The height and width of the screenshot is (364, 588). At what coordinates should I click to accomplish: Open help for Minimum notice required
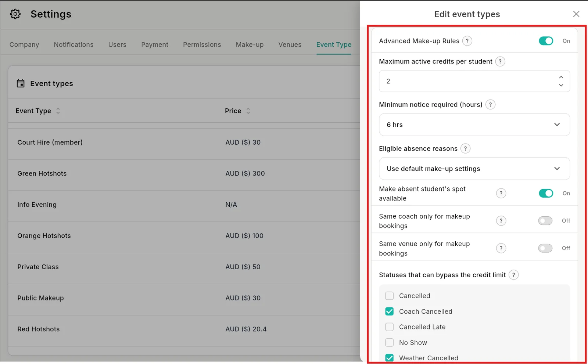[x=490, y=105]
